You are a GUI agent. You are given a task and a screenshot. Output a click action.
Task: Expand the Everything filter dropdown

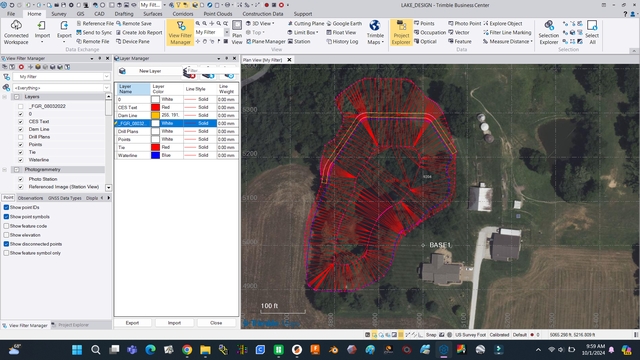pyautogui.click(x=62, y=88)
